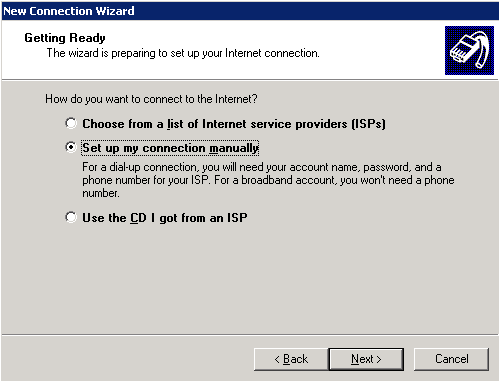Click the separator line above the buttons
This screenshot has height=381, width=499.
click(x=249, y=334)
